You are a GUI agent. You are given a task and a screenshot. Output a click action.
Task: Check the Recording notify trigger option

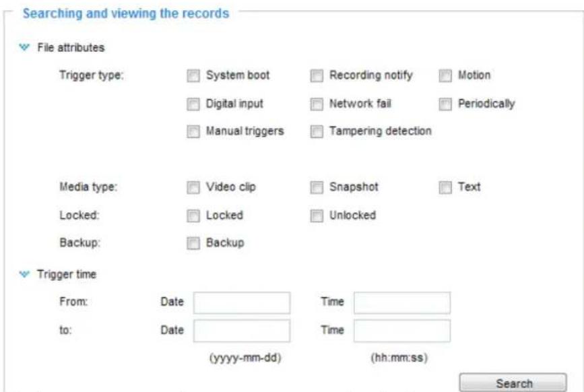(x=317, y=75)
